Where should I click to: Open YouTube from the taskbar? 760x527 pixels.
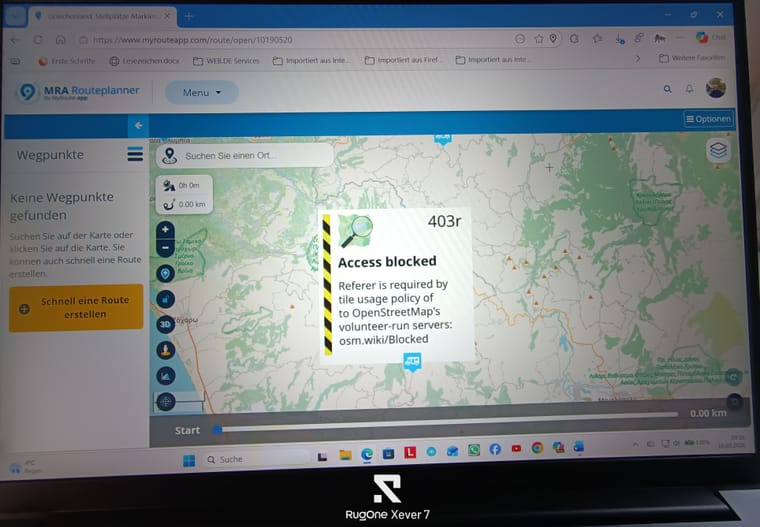tap(516, 448)
